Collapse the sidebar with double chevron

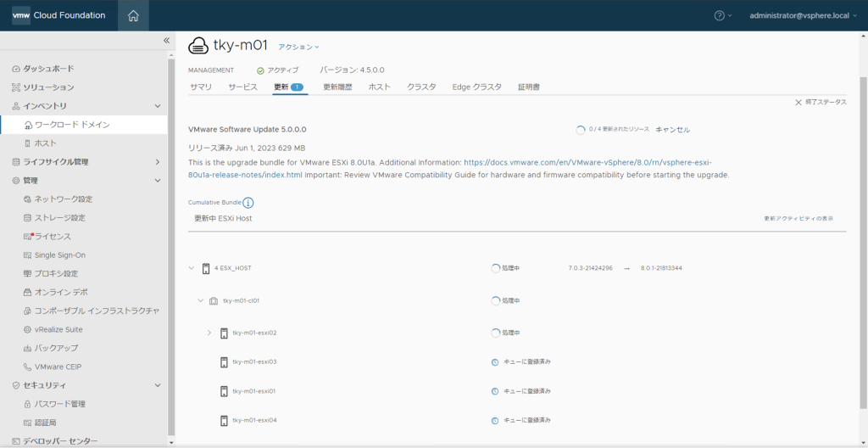point(166,41)
